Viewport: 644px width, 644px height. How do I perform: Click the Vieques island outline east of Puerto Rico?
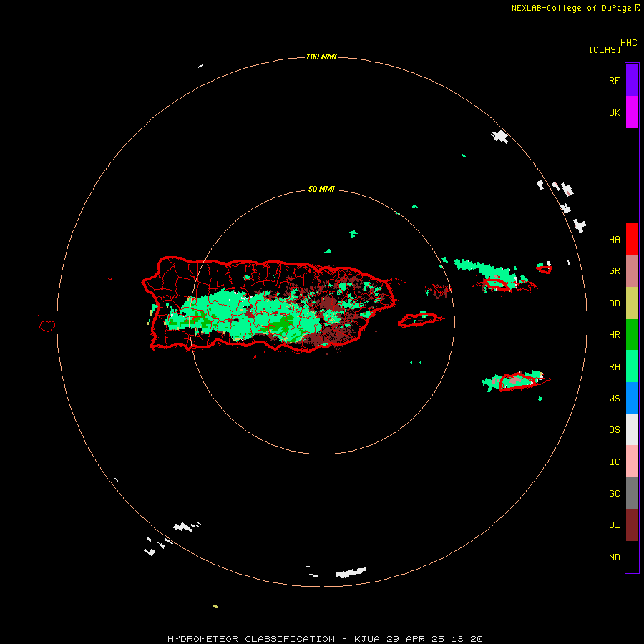[418, 320]
